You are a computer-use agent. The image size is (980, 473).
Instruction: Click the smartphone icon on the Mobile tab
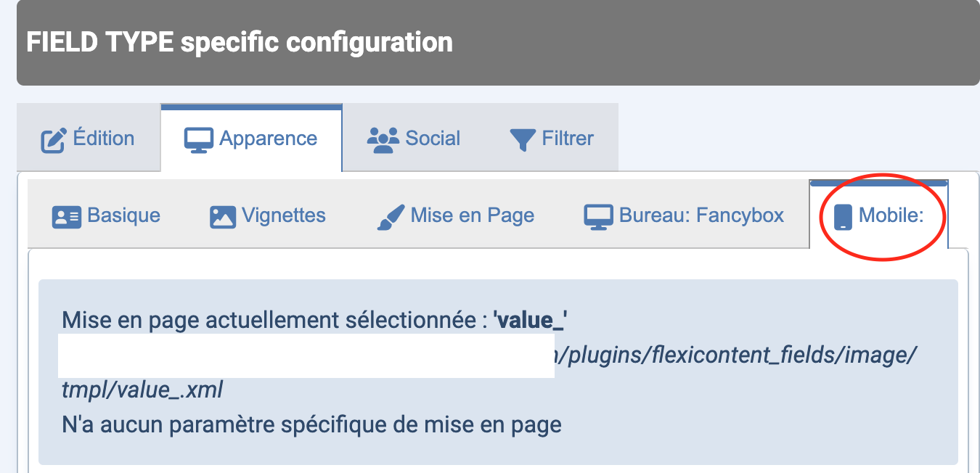pyautogui.click(x=842, y=216)
